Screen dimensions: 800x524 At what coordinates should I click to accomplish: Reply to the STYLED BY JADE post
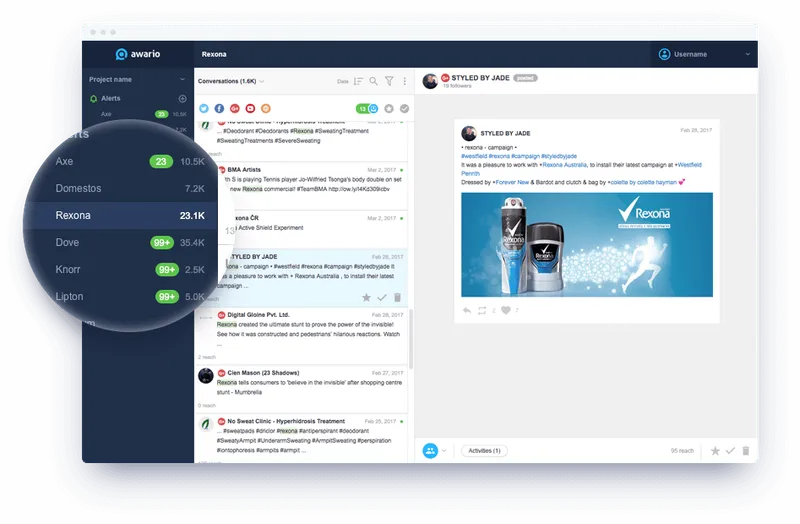[x=467, y=310]
